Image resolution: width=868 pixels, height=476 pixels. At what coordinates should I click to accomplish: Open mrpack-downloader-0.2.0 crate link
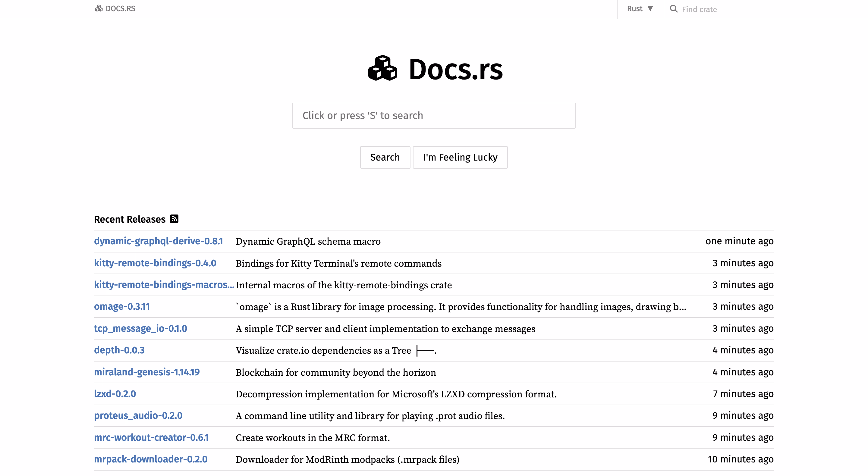coord(151,459)
